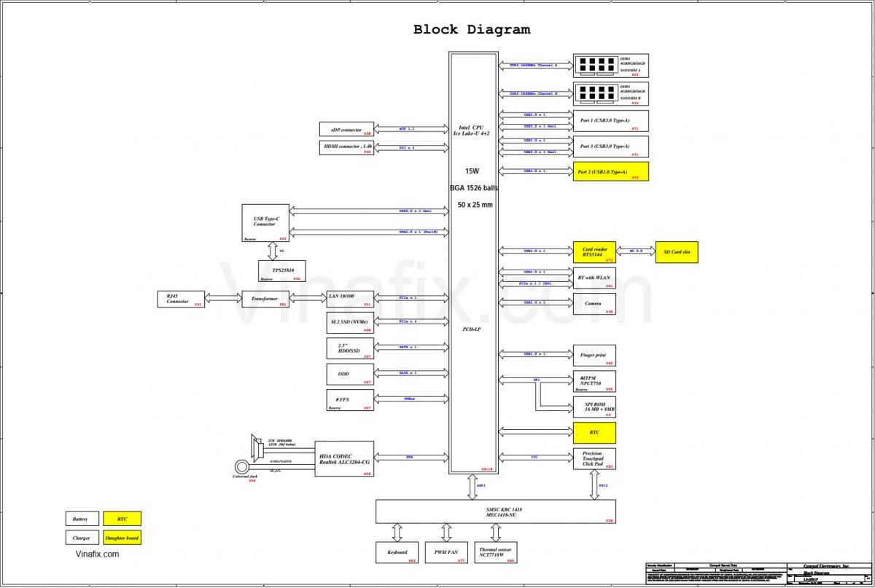Click the Universal Jack circle symbol

243,467
